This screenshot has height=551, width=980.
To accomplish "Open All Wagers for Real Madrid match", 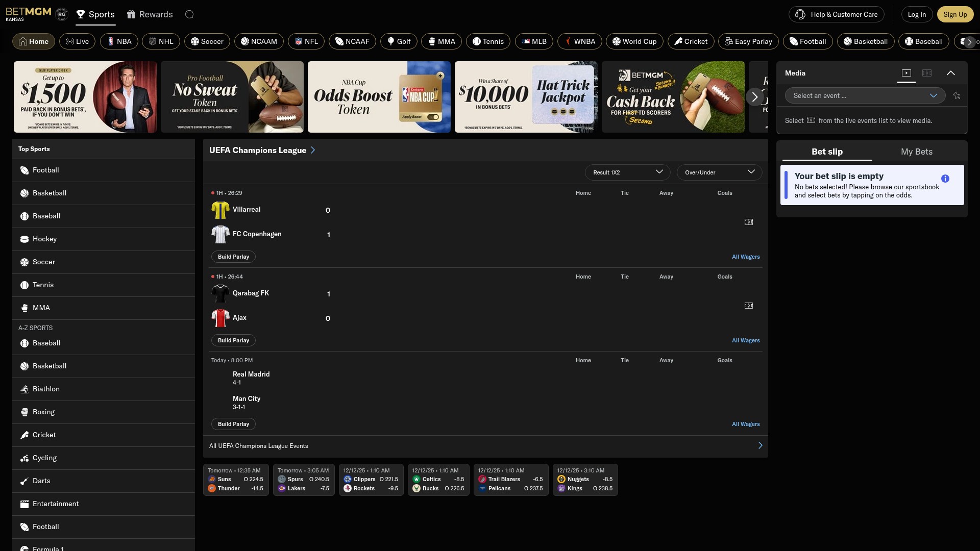I will pos(746,424).
